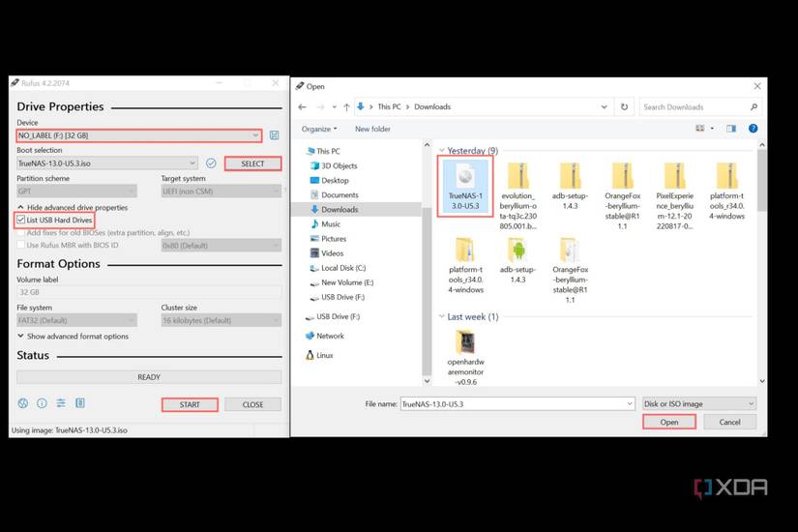Select Linux in the navigation tree

(319, 355)
